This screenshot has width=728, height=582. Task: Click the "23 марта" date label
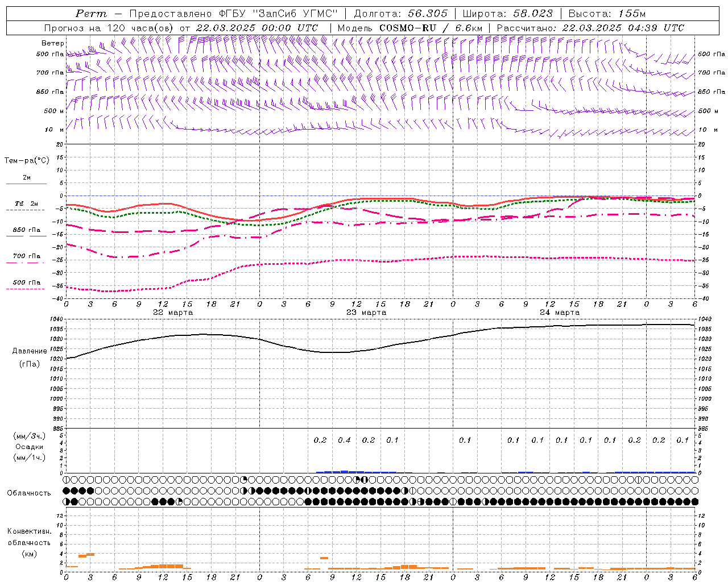click(x=366, y=313)
